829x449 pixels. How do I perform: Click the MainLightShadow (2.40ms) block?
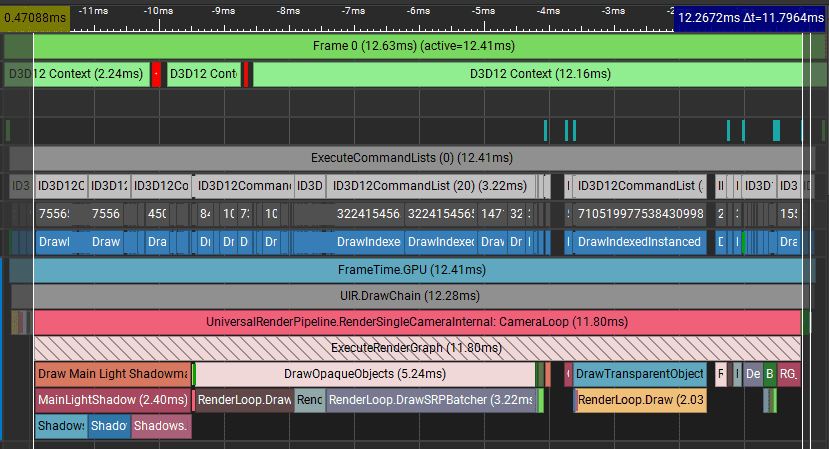[x=113, y=400]
